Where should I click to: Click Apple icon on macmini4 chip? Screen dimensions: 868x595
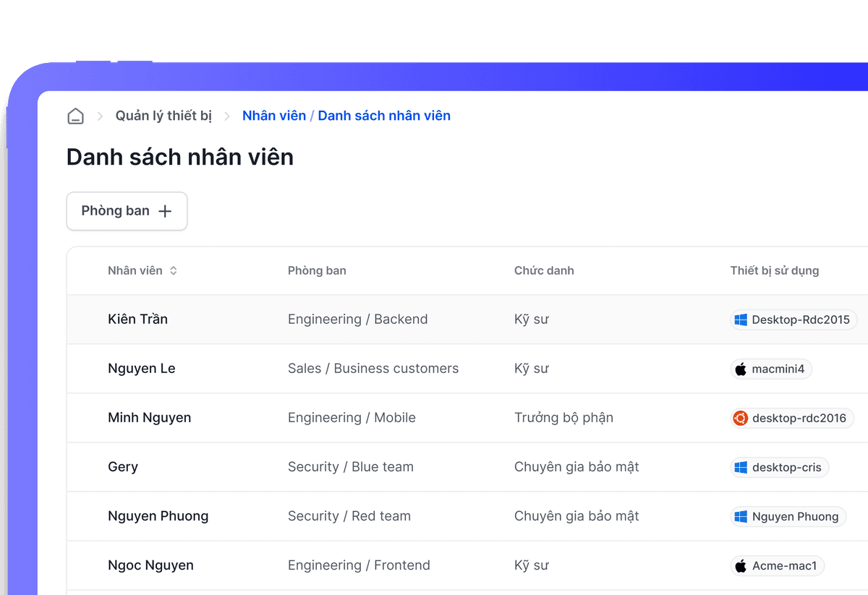(x=740, y=369)
